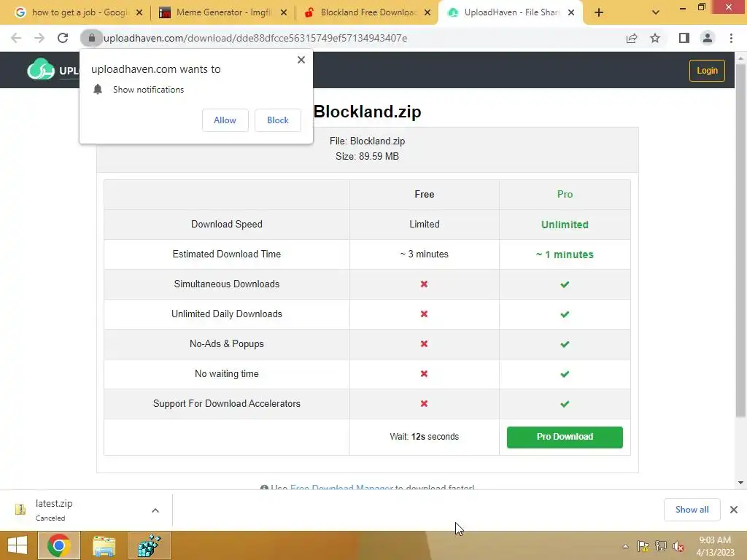Open the Free Download Manager link
Viewport: 747px width, 560px height.
[x=341, y=488]
